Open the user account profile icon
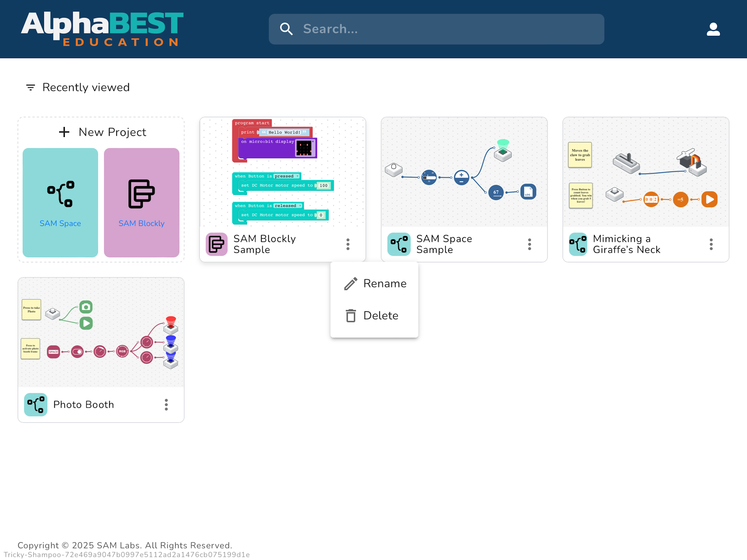This screenshot has height=560, width=747. [713, 29]
